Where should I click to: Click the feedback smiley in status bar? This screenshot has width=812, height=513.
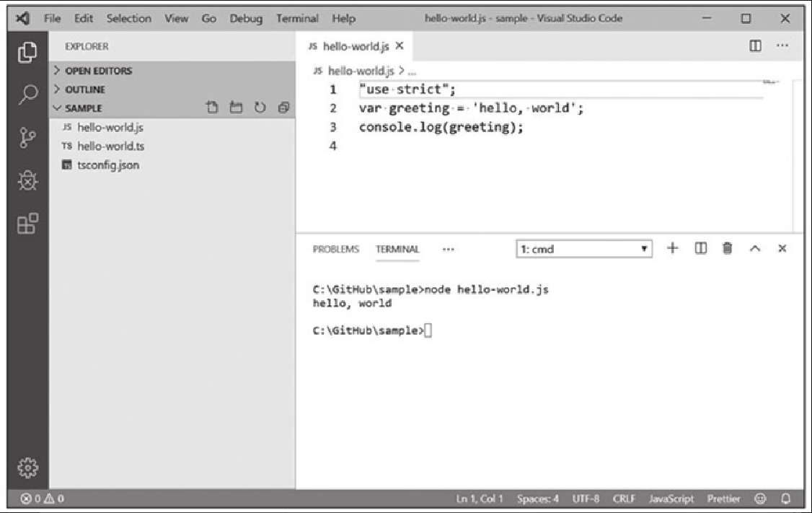[759, 499]
